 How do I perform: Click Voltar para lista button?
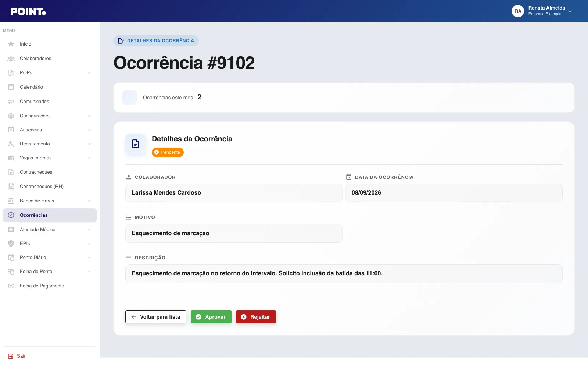(x=156, y=317)
